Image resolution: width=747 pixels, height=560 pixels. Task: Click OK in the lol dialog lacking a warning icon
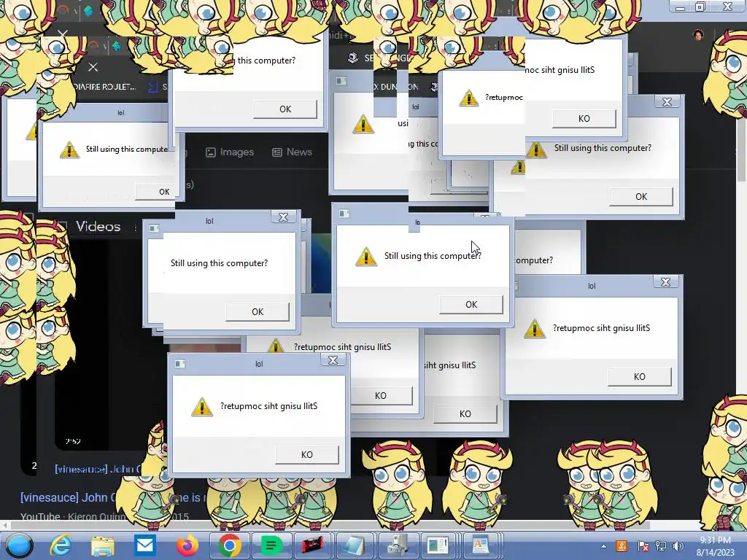pyautogui.click(x=258, y=311)
